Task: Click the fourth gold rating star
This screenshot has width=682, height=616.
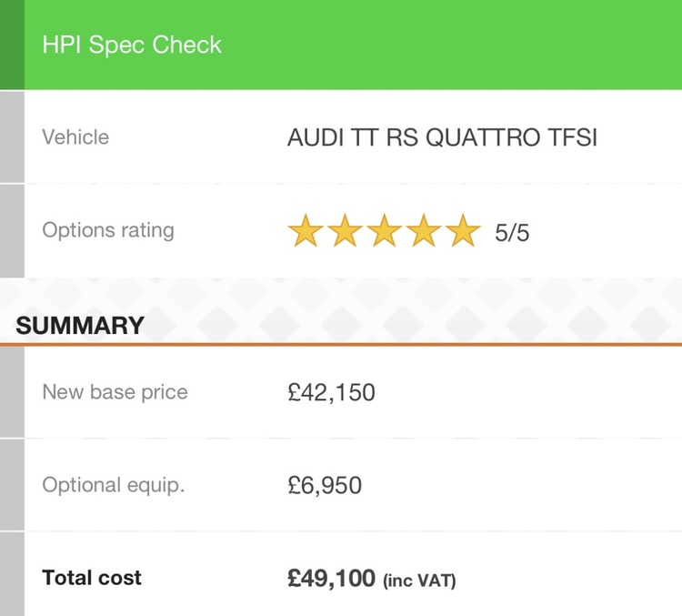Action: point(424,231)
